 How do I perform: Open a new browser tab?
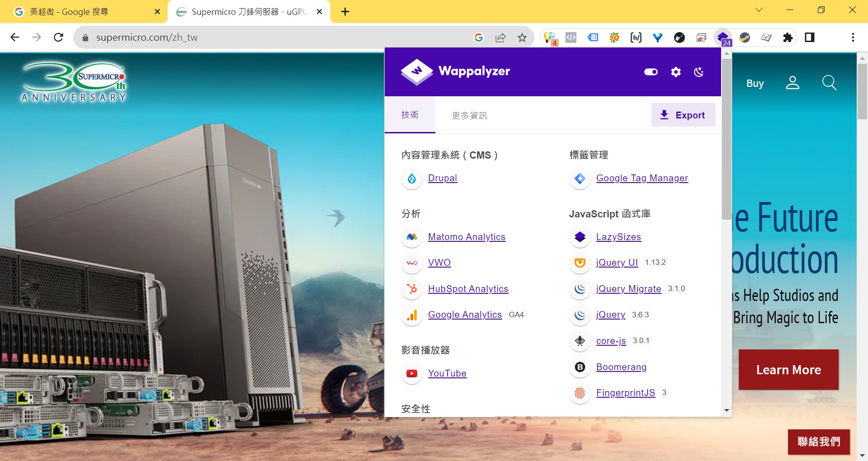(x=345, y=12)
